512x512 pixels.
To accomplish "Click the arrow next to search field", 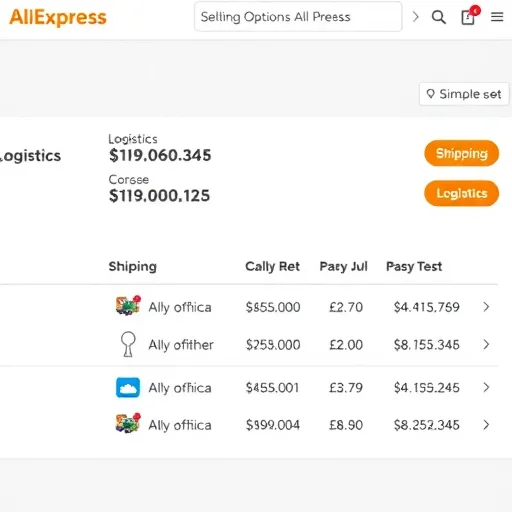I will (x=415, y=16).
